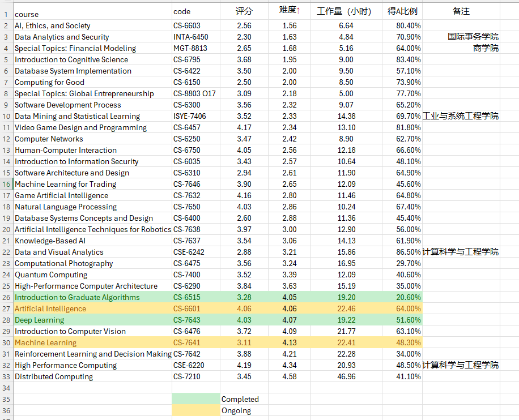Select the 商学院 remark cell
This screenshot has width=519, height=420.
486,48
